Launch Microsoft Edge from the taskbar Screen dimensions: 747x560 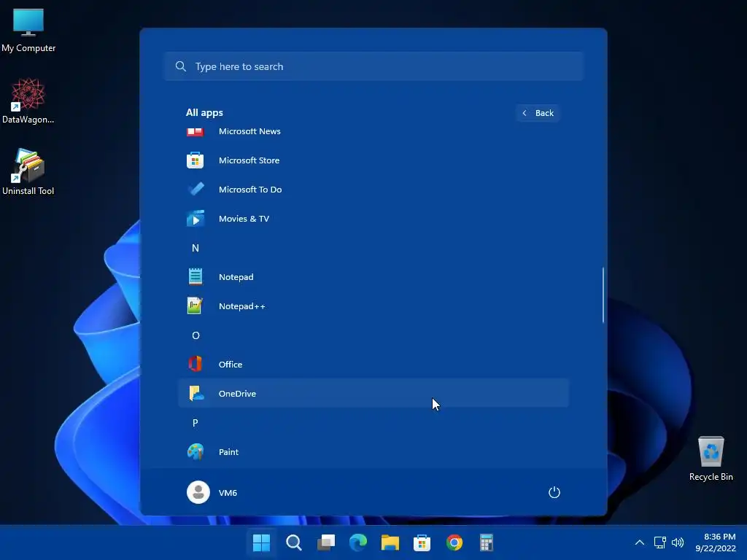coord(357,542)
